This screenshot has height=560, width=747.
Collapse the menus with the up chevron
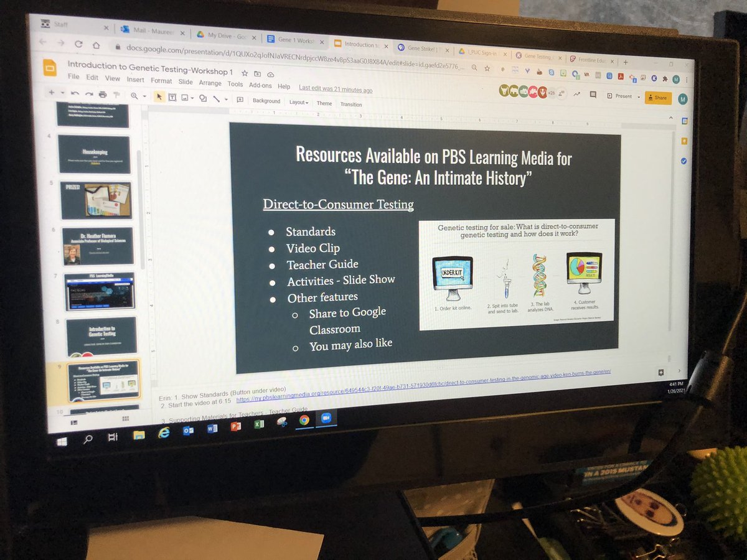pyautogui.click(x=670, y=118)
